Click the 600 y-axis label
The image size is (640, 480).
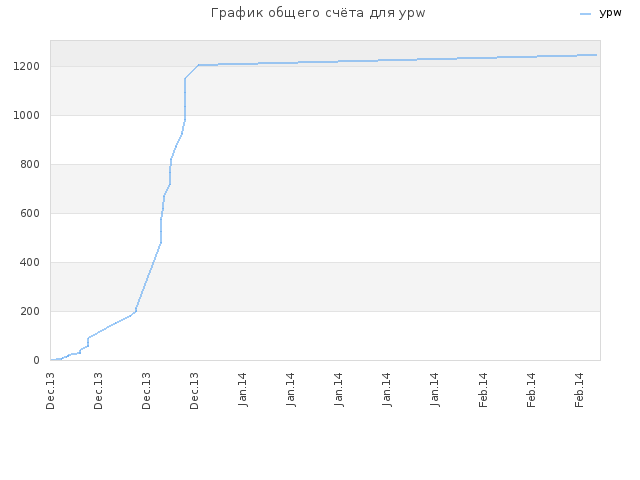tap(30, 213)
